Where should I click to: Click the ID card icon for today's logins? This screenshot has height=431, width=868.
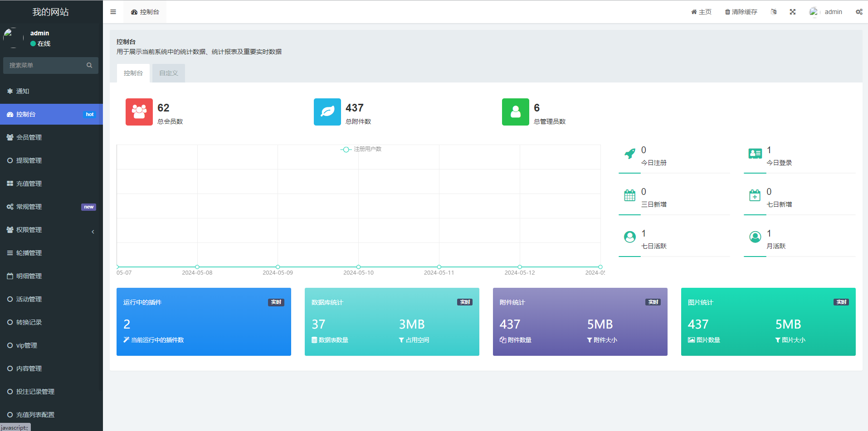(x=755, y=154)
